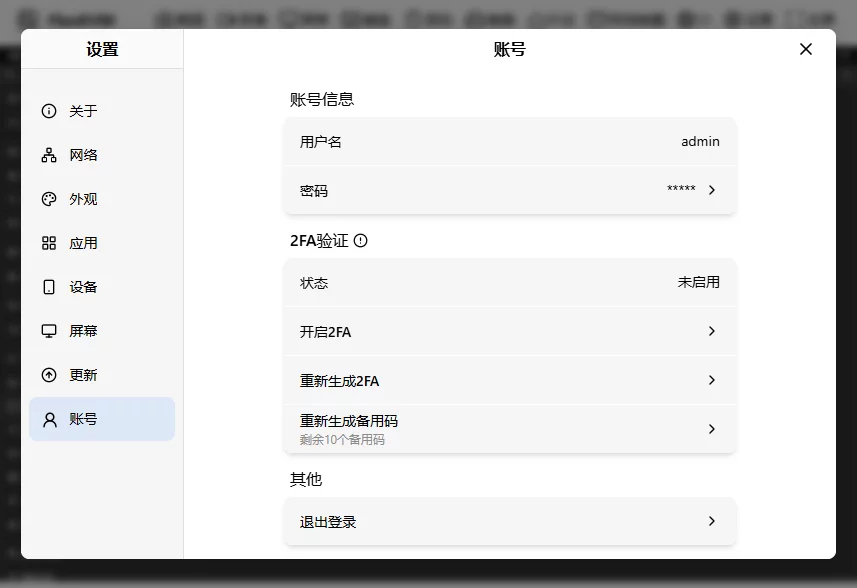
Task: Click 退出登录 to log out
Action: point(328,522)
